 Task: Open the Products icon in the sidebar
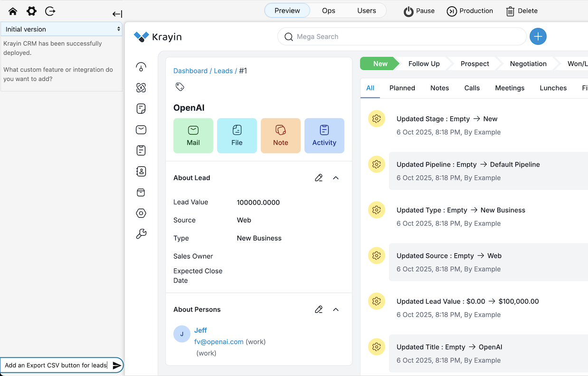[x=141, y=193]
